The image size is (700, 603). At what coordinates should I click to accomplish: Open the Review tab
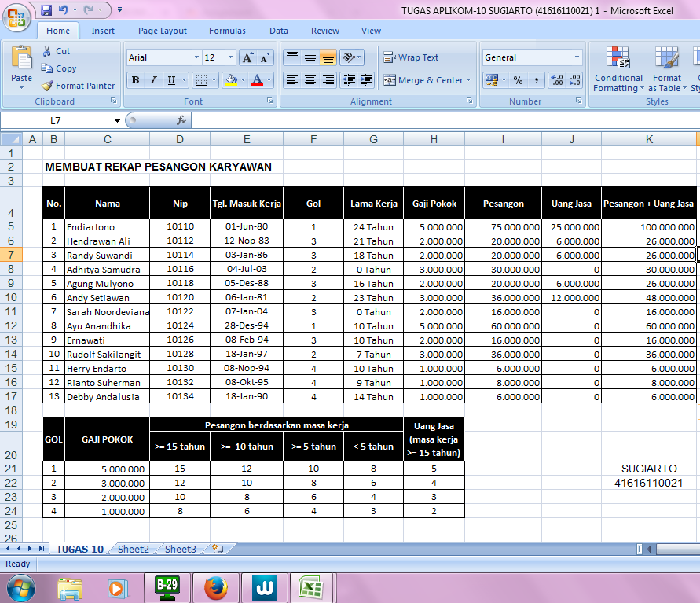(325, 31)
